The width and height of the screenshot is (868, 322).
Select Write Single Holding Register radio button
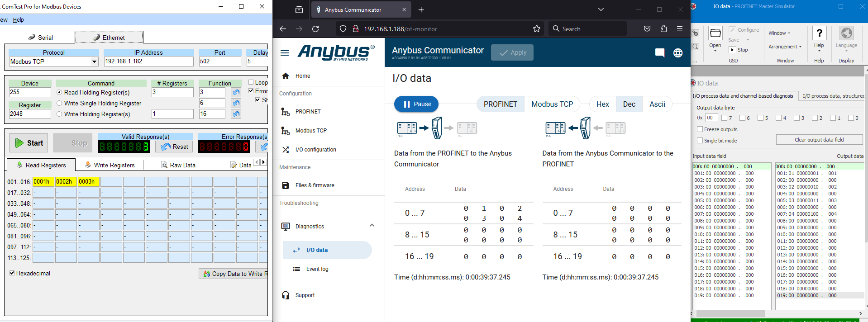tap(59, 103)
